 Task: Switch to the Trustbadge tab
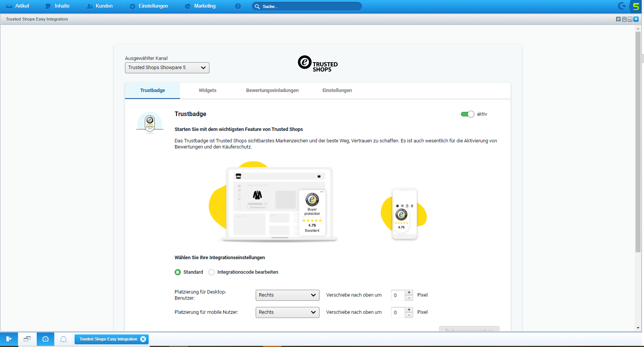[152, 90]
